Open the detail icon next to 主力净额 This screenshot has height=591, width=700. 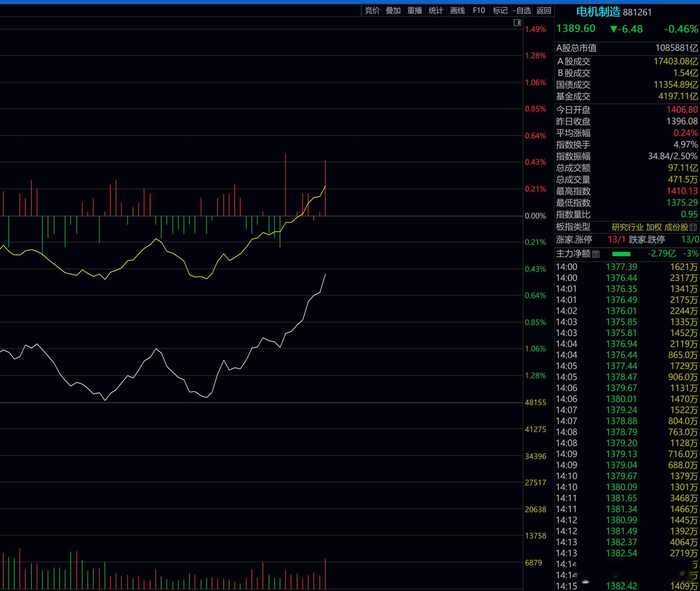tap(596, 254)
